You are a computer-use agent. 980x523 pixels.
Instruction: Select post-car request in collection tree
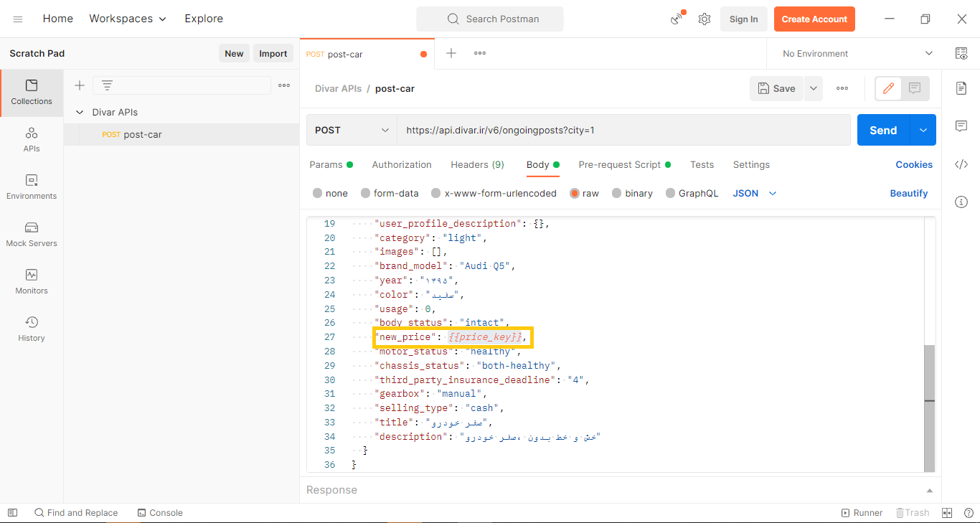tap(182, 134)
